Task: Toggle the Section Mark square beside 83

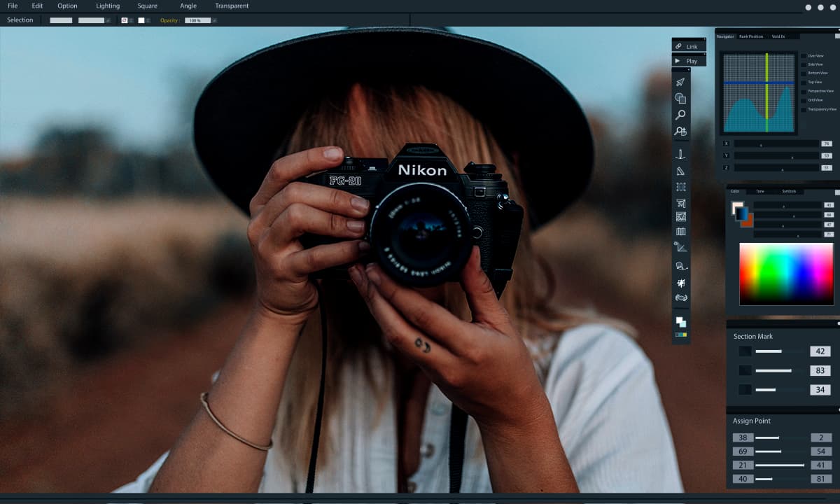Action: 745,370
